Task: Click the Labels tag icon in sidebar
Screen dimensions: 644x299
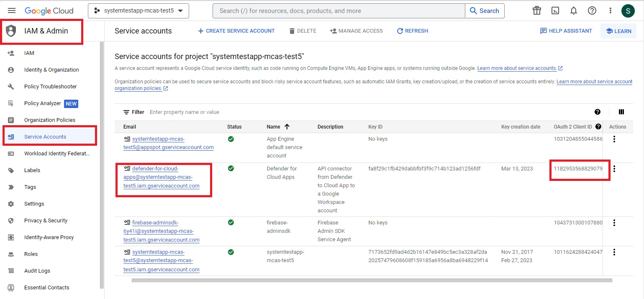Action: (11, 170)
